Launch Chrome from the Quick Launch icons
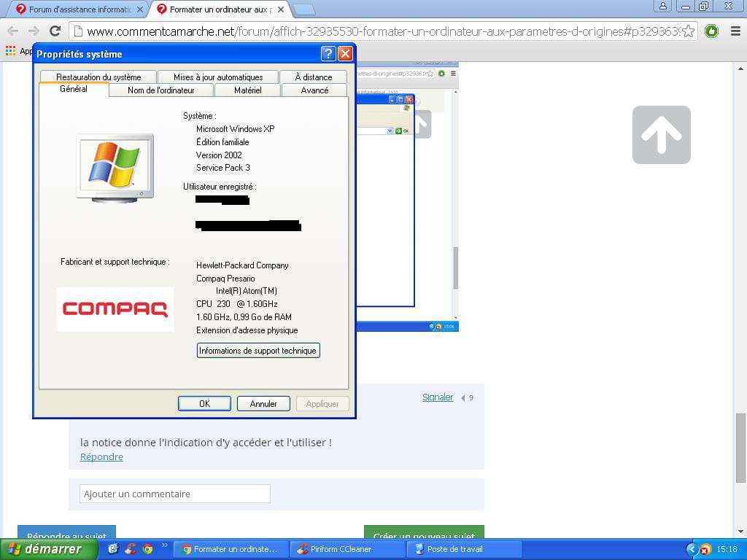The height and width of the screenshot is (560, 747). pos(147,549)
